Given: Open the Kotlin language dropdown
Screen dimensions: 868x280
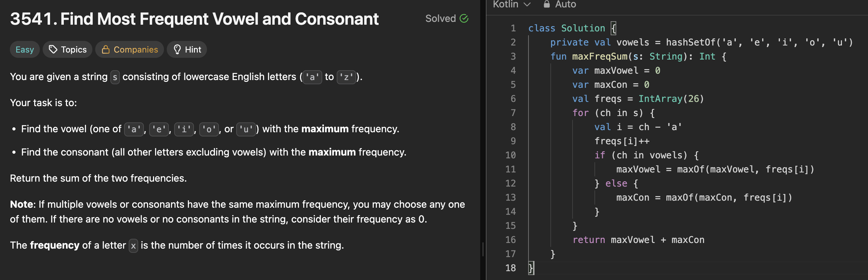Looking at the screenshot, I should click(511, 4).
